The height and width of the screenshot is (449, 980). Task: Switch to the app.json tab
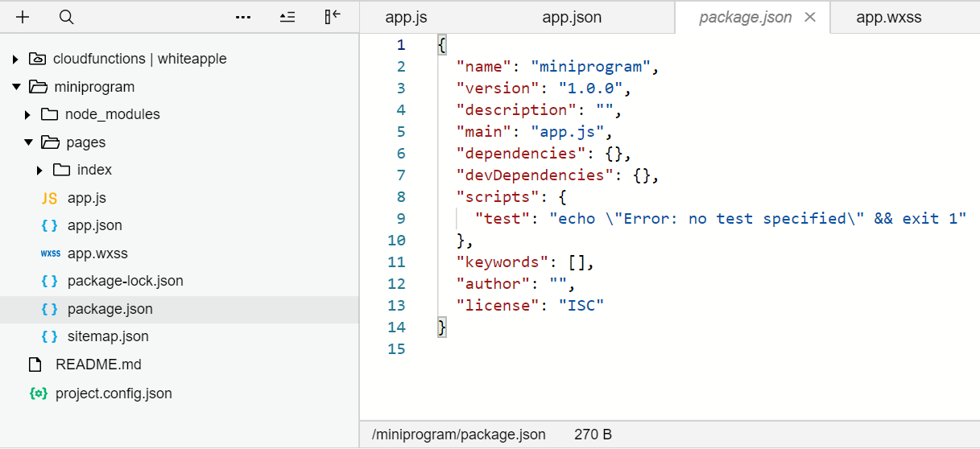[x=572, y=17]
